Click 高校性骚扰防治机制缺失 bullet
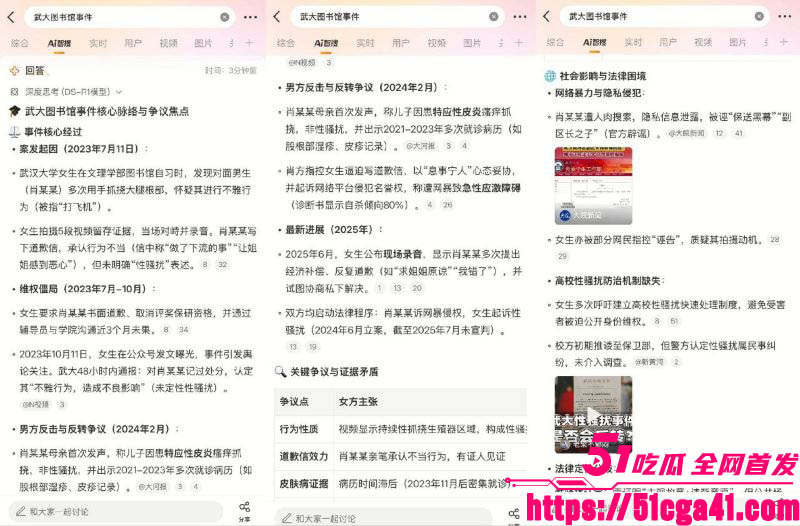The width and height of the screenshot is (800, 526). 607,281
